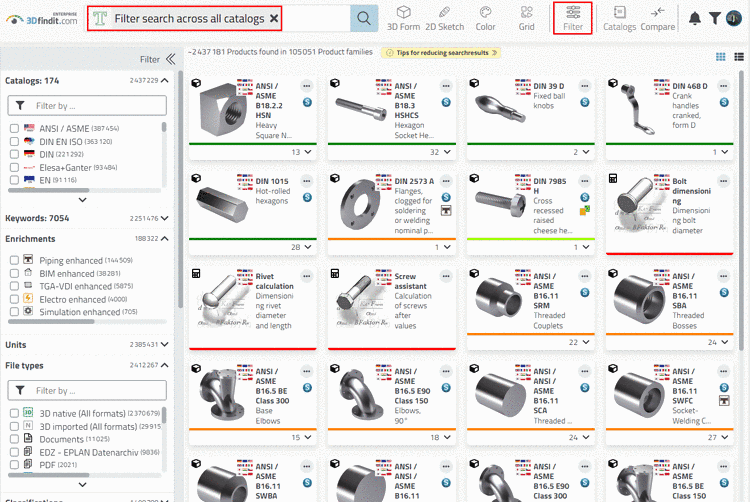
Task: Check 3D native (All formats) file type
Action: 14,413
